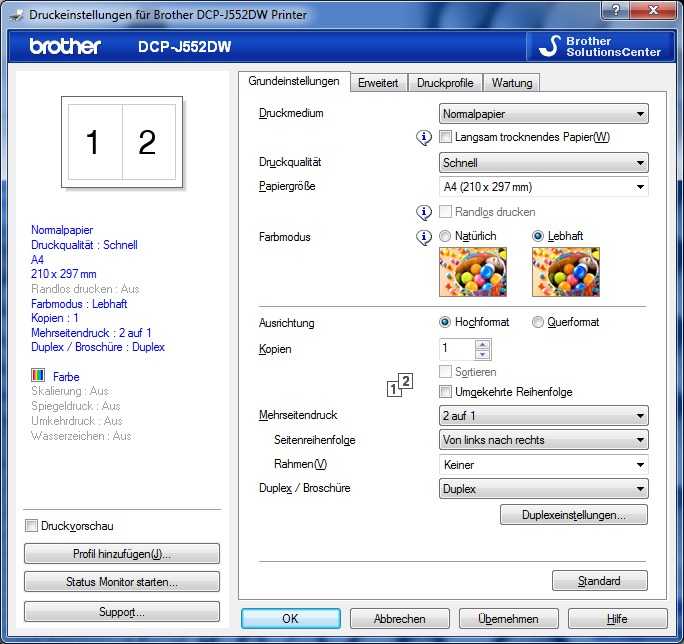The height and width of the screenshot is (644, 684).
Task: Switch to the Wartung tab
Action: point(512,83)
